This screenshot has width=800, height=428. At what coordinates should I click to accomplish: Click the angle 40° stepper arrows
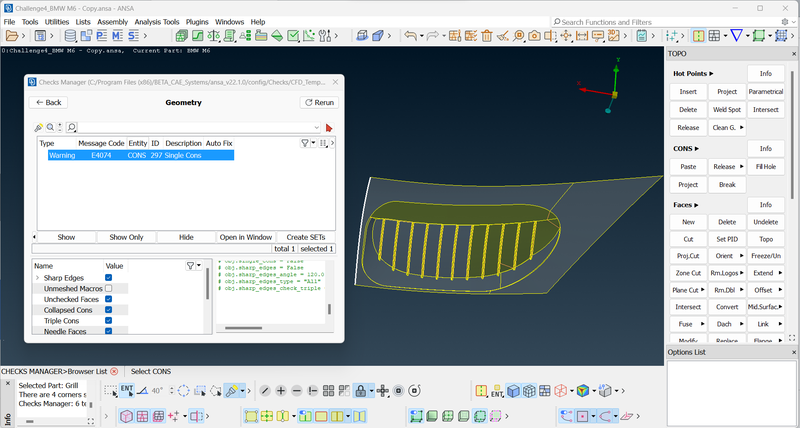tap(172, 391)
